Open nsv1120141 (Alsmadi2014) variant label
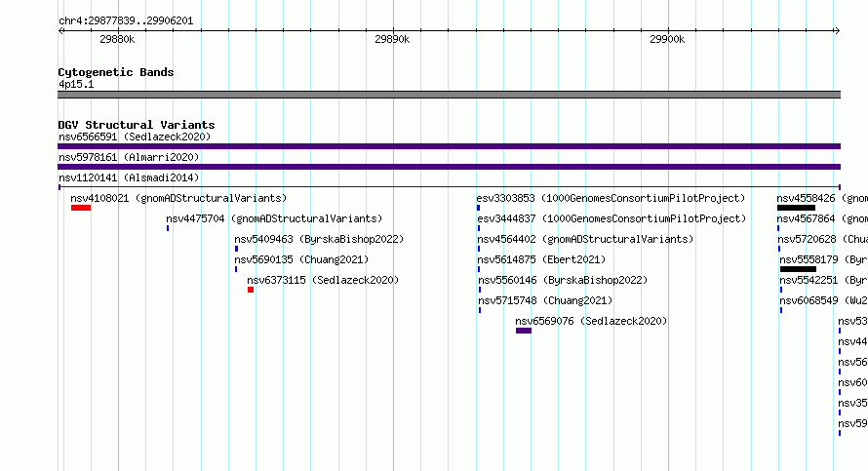 click(129, 177)
